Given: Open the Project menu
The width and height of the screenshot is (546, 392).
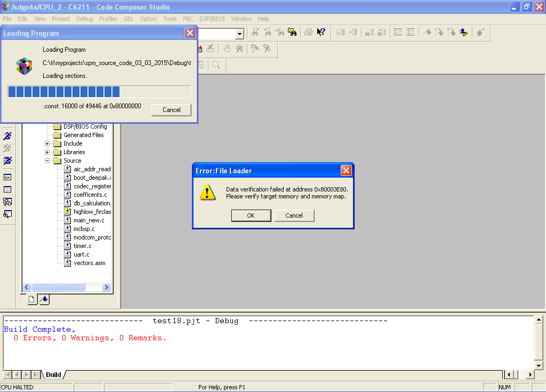Looking at the screenshot, I should [61, 19].
